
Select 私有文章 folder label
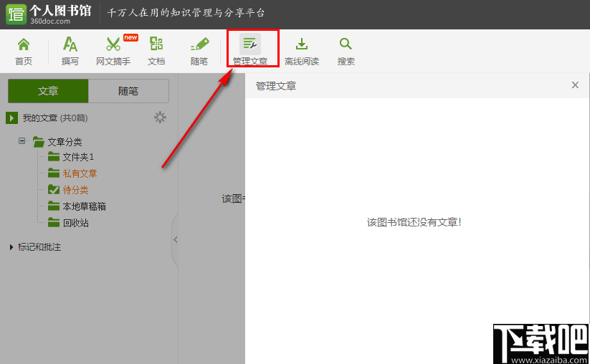coord(80,173)
